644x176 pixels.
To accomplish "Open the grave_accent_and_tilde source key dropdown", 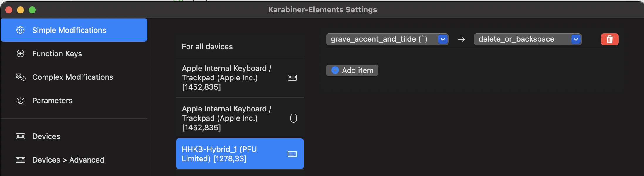I will (387, 39).
